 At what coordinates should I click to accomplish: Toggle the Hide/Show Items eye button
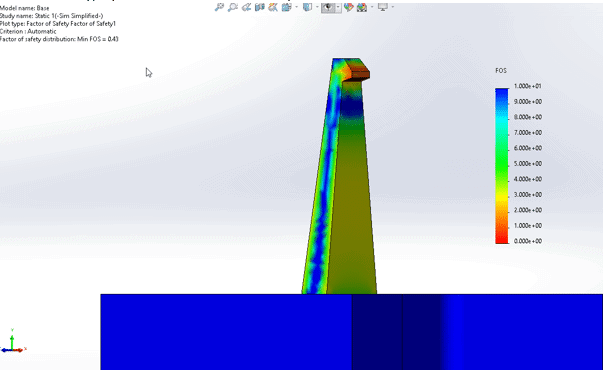click(328, 7)
